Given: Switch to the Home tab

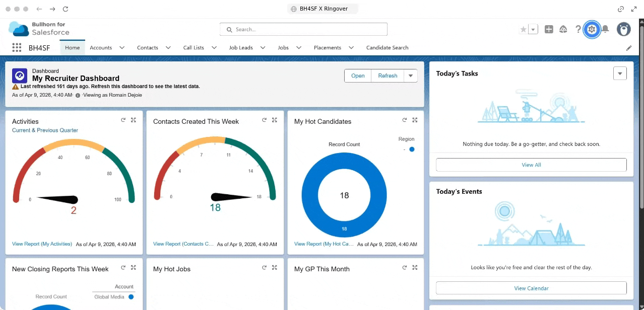Looking at the screenshot, I should (73, 48).
